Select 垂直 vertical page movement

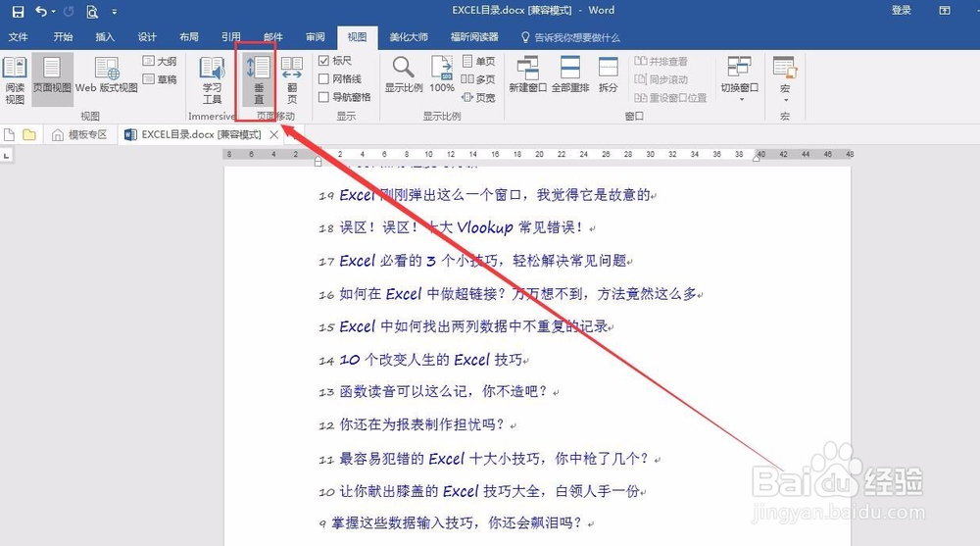point(259,79)
